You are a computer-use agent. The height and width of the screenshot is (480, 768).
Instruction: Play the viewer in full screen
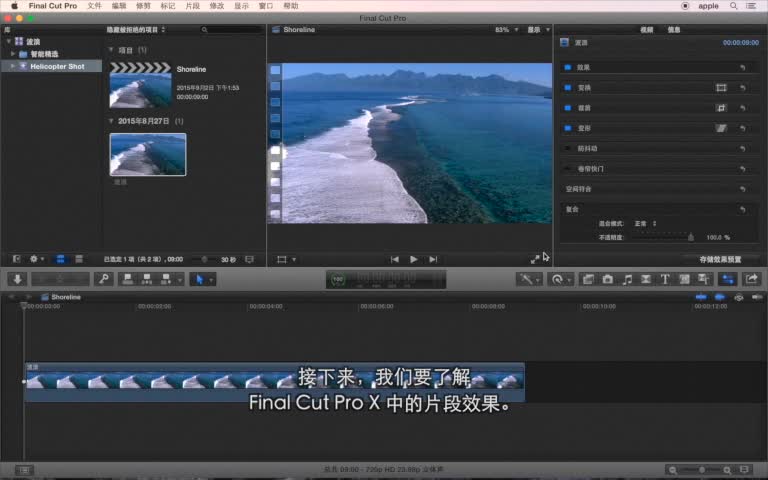tap(535, 260)
